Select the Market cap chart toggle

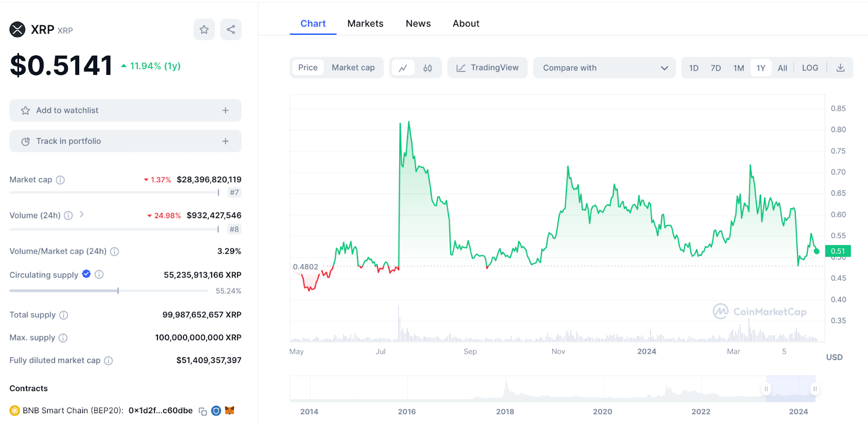pyautogui.click(x=353, y=68)
